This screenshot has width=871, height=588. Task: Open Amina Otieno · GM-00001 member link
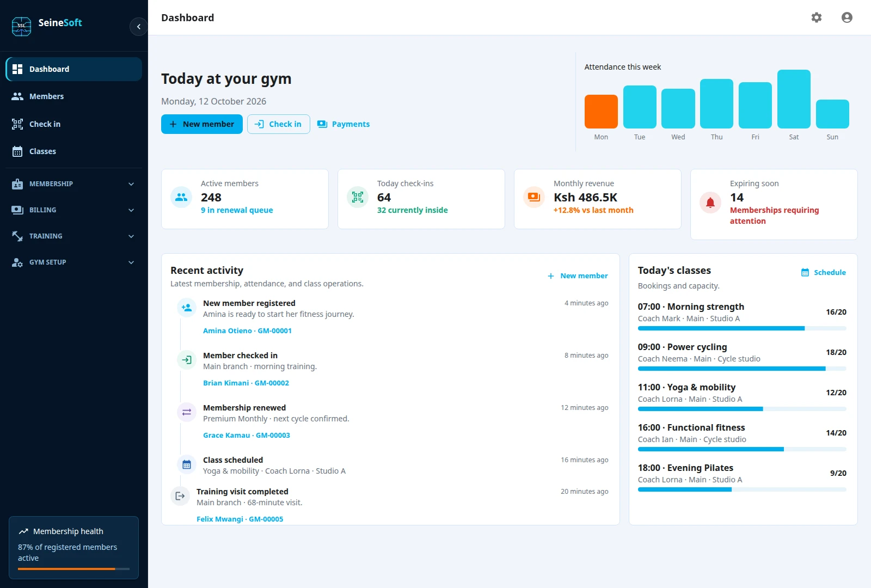[247, 330]
